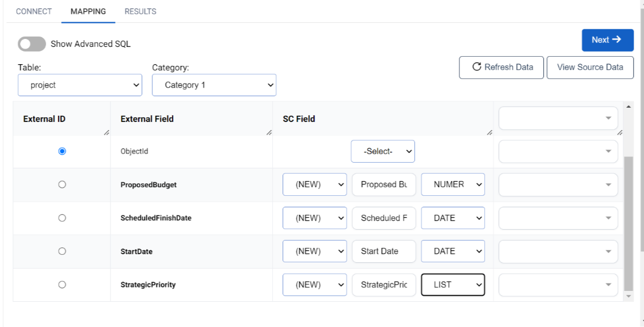This screenshot has width=644, height=327.
Task: Open the NUMER type dropdown for ProposedBudget
Action: tap(453, 184)
